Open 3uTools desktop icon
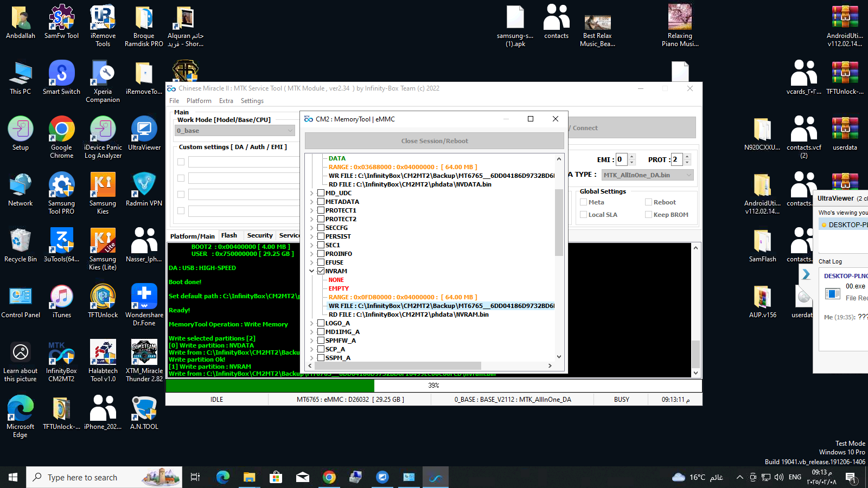Viewport: 868px width, 488px height. pos(61,245)
